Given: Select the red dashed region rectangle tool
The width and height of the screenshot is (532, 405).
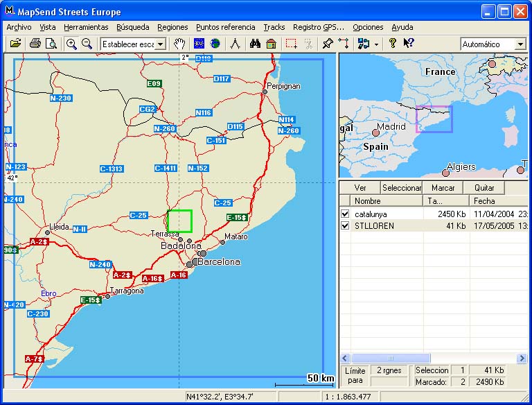Looking at the screenshot, I should 291,44.
